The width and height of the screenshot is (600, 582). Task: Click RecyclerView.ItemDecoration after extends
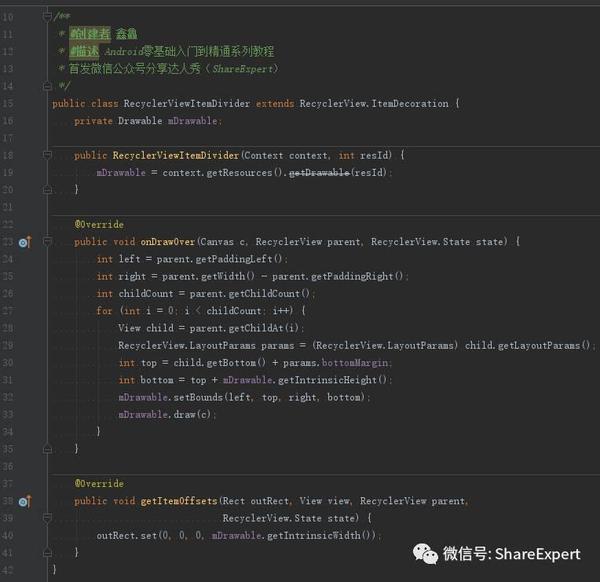point(374,103)
